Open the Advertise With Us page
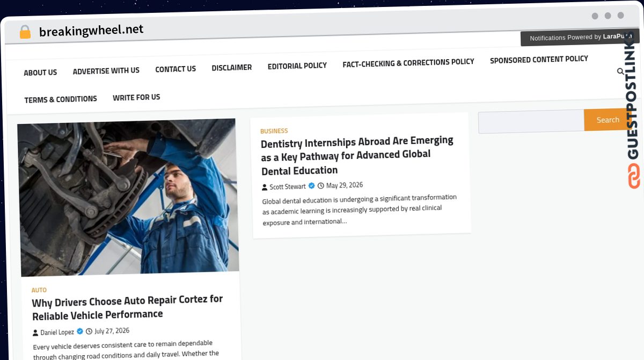The image size is (644, 360). point(106,71)
